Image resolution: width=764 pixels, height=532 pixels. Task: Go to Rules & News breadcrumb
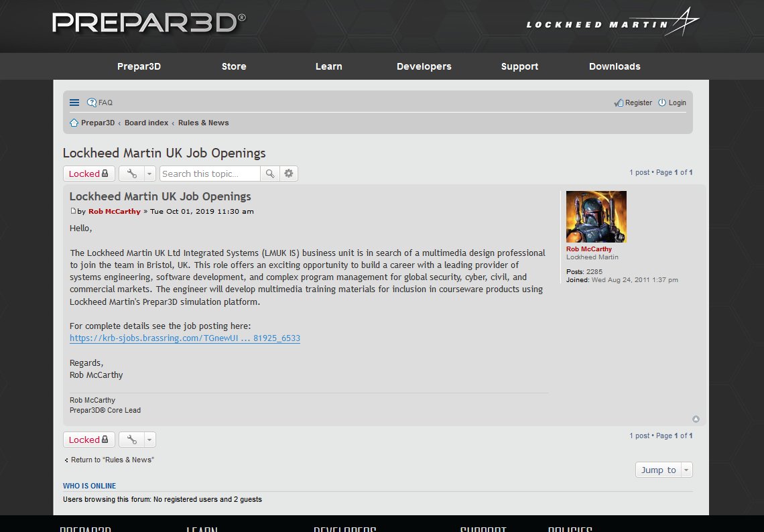pos(203,123)
